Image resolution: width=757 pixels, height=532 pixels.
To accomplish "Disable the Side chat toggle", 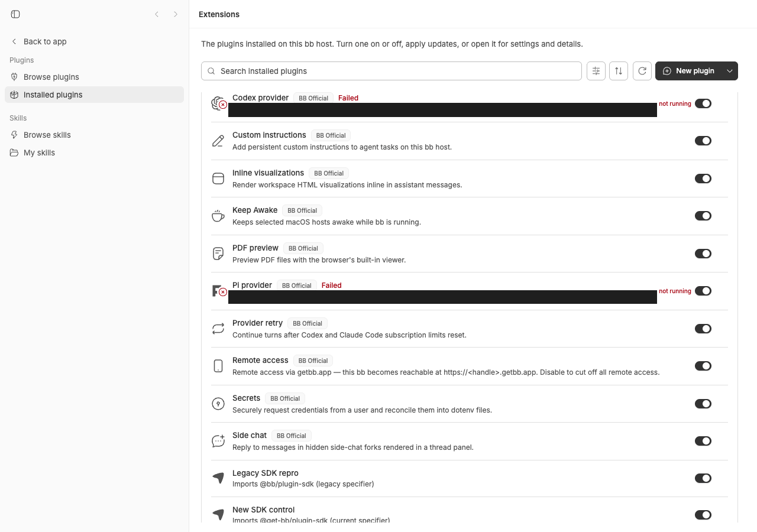I will (703, 441).
